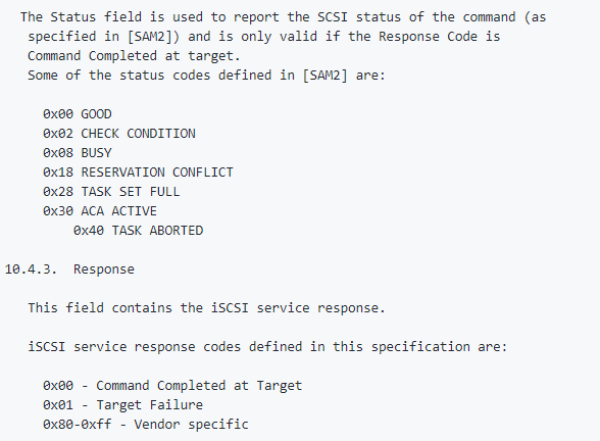Screen dimensions: 600x441
Task: Click the 0x30 ACA ACTIVE line
Action: (x=100, y=211)
